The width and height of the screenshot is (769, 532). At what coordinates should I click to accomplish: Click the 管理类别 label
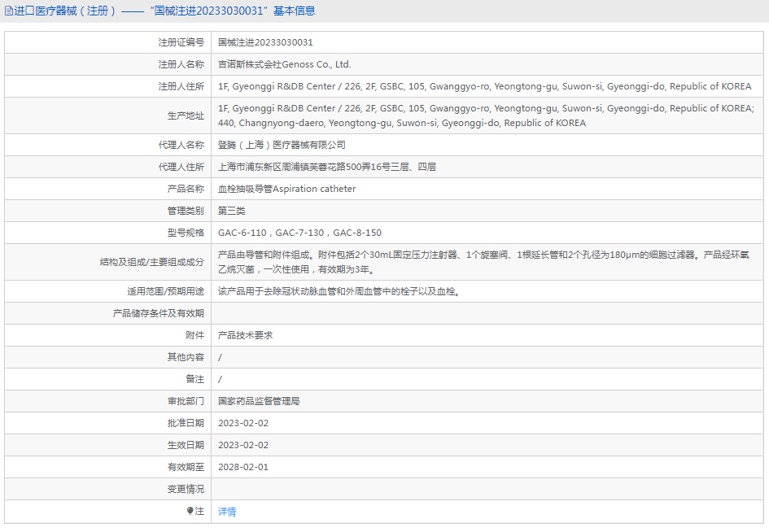click(x=186, y=211)
